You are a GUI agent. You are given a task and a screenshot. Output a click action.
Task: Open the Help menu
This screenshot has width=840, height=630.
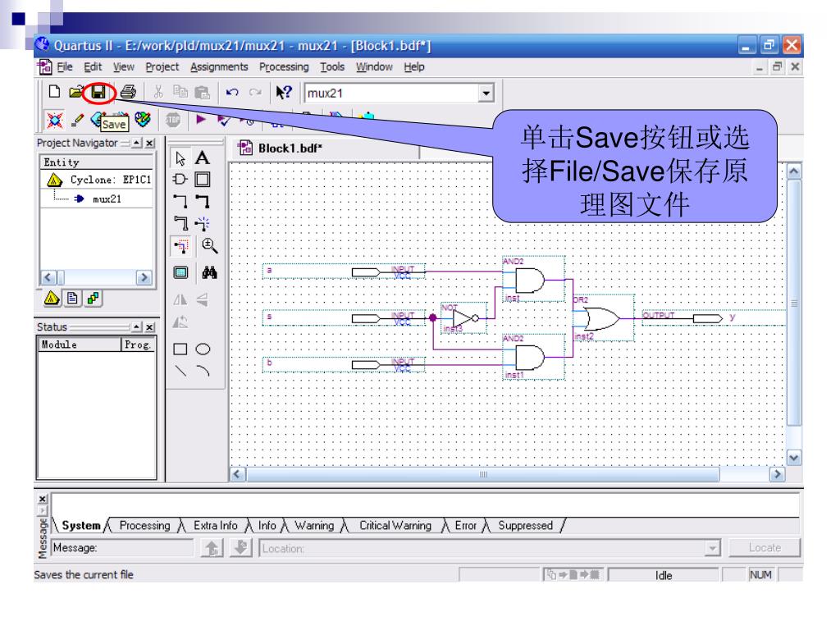(x=414, y=67)
